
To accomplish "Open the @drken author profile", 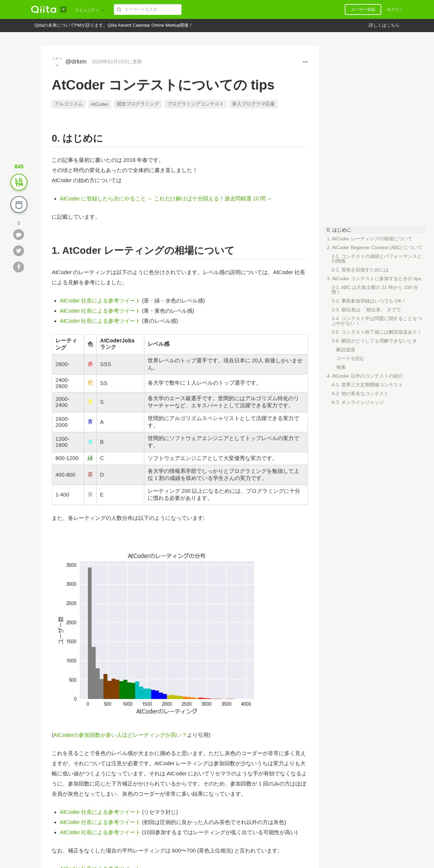I will pyautogui.click(x=76, y=62).
